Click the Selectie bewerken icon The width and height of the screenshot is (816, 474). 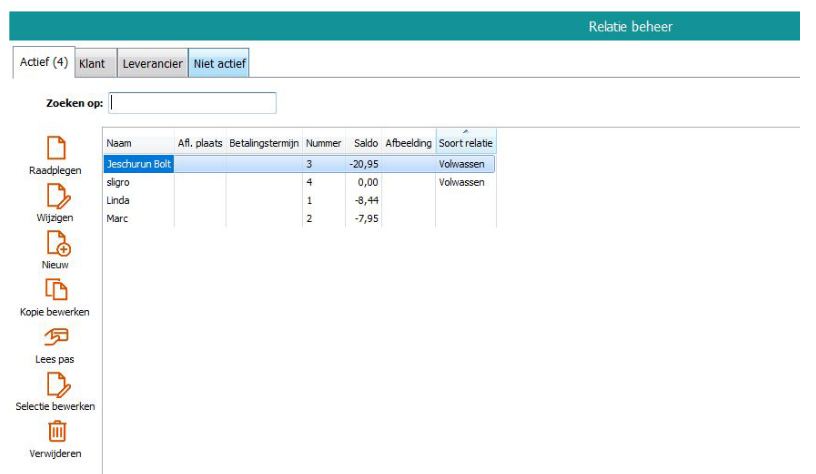pyautogui.click(x=56, y=385)
